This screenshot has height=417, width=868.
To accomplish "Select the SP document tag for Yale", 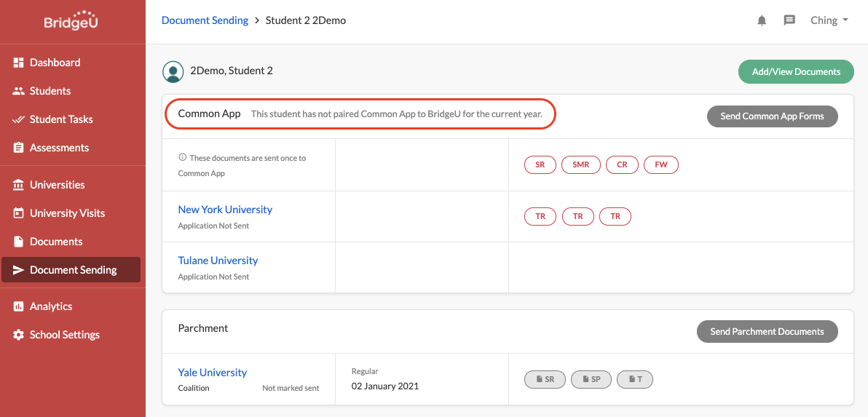I will 591,379.
